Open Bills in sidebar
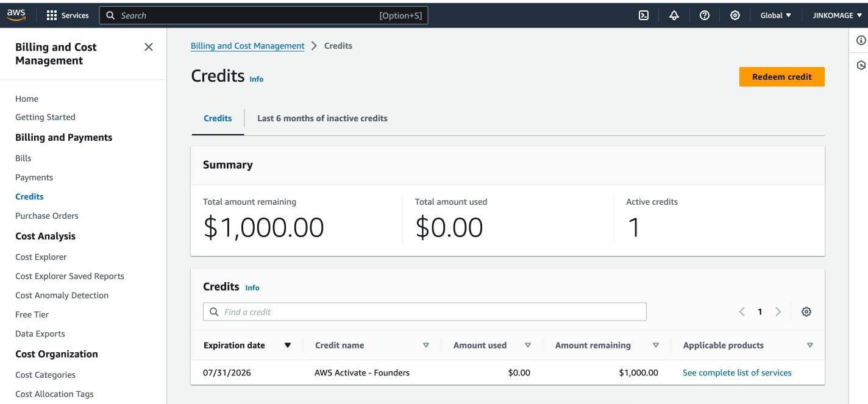This screenshot has height=404, width=868. point(23,158)
